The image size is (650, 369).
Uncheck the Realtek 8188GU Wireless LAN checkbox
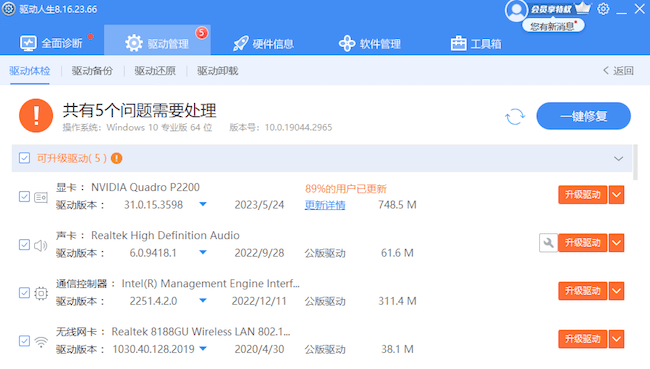coord(24,341)
